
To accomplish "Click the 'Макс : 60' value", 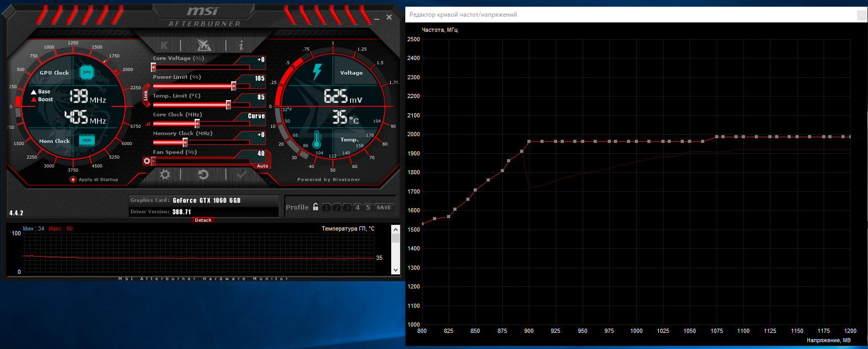I will tap(61, 228).
